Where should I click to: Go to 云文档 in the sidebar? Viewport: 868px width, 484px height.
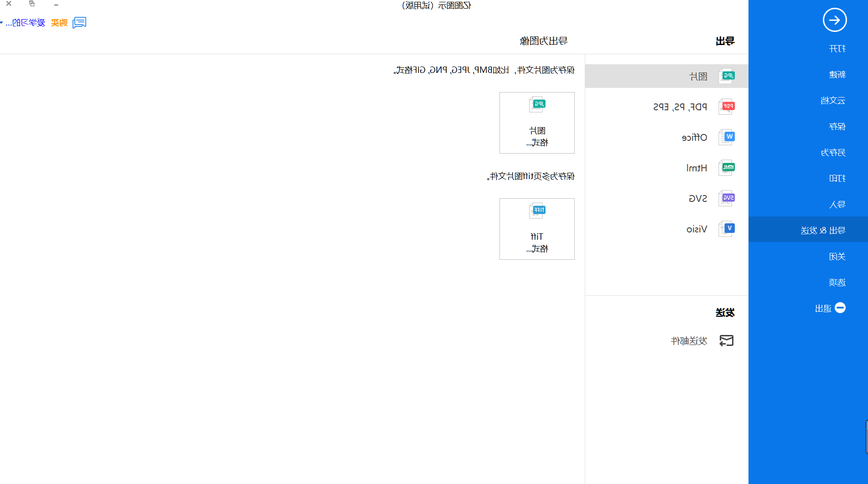coord(833,101)
